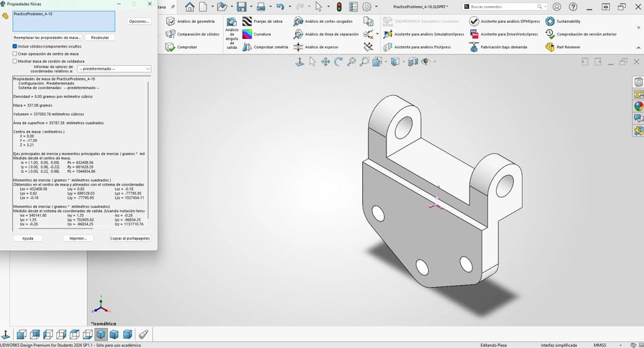Open the predeterminado coordinate system dropdown
Viewport: 644px width, 348px height.
point(114,69)
